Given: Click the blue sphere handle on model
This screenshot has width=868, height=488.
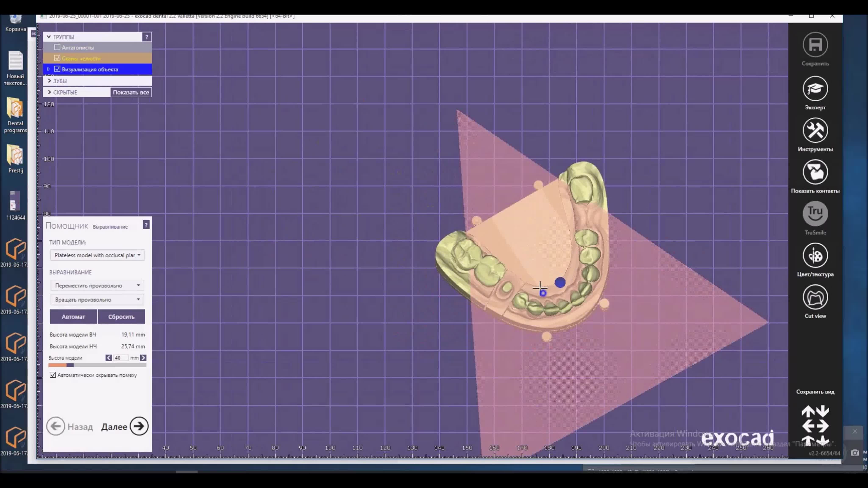Looking at the screenshot, I should [x=560, y=283].
